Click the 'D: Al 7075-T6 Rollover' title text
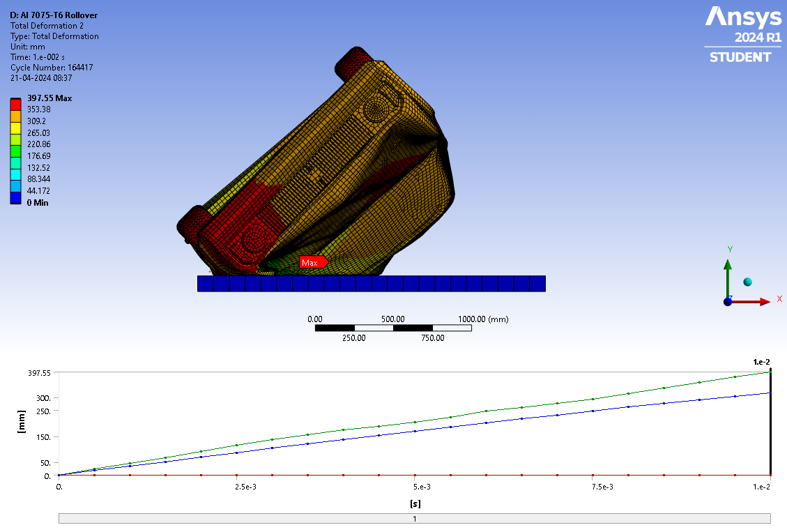Viewport: 787px width, 532px height. coord(54,15)
